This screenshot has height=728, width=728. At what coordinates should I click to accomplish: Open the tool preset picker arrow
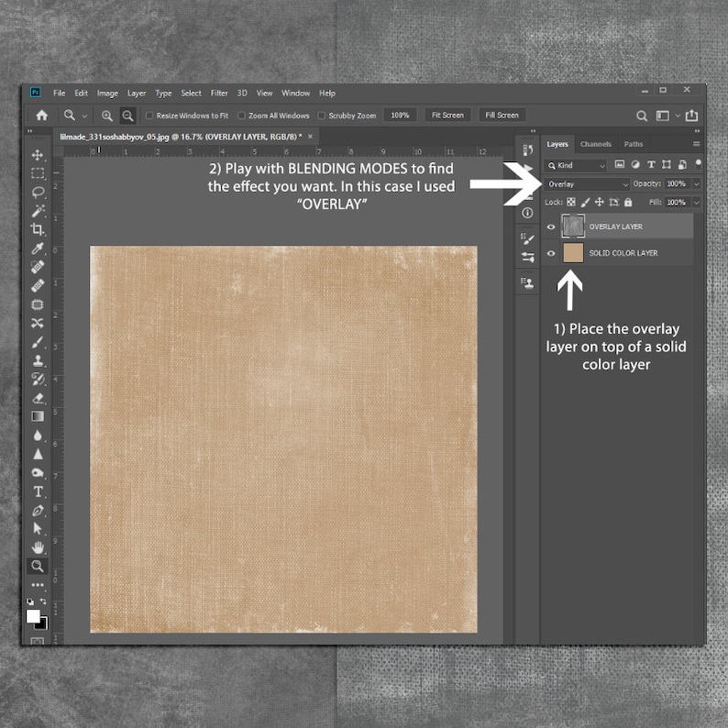[84, 116]
